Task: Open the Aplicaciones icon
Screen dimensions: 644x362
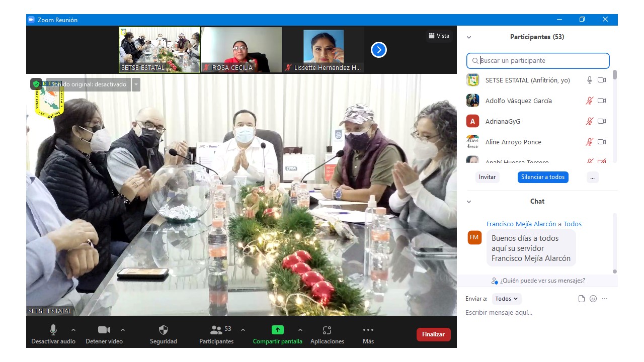Action: click(x=327, y=330)
